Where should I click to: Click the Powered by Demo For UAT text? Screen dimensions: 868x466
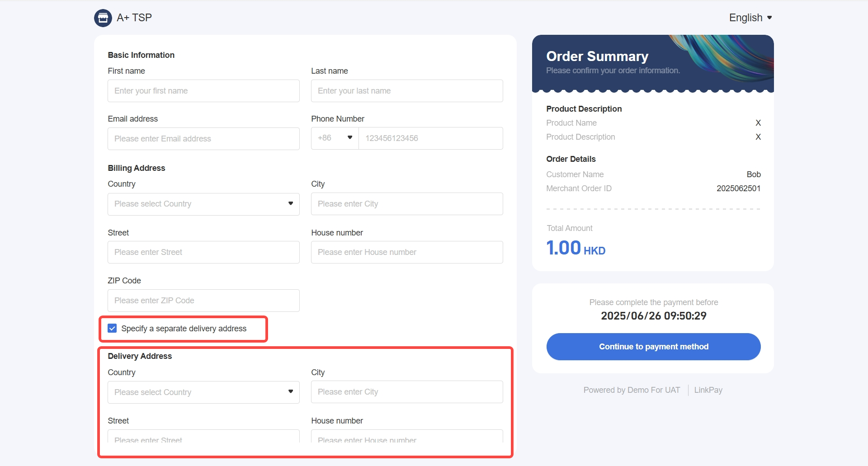pos(632,390)
